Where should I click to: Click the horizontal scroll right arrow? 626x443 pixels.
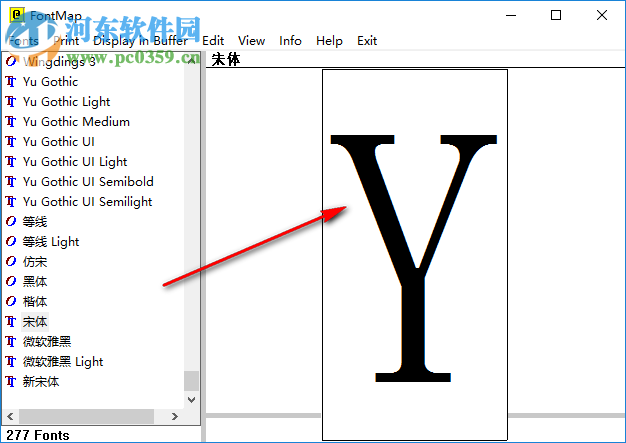(x=174, y=416)
